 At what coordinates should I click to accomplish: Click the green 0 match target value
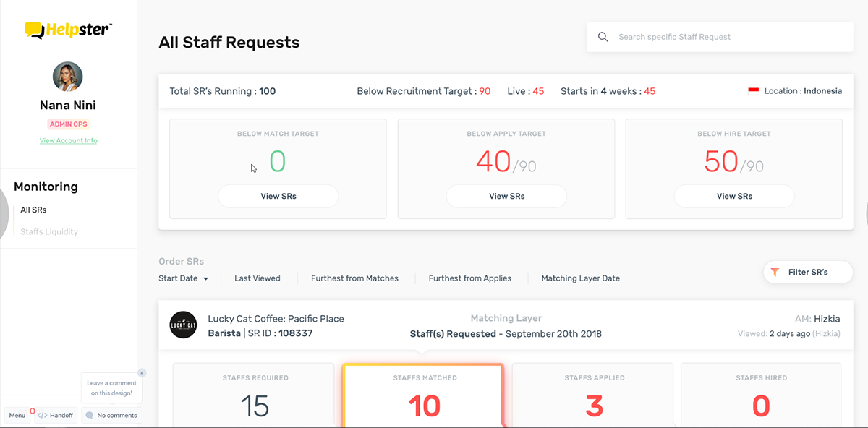[x=278, y=161]
